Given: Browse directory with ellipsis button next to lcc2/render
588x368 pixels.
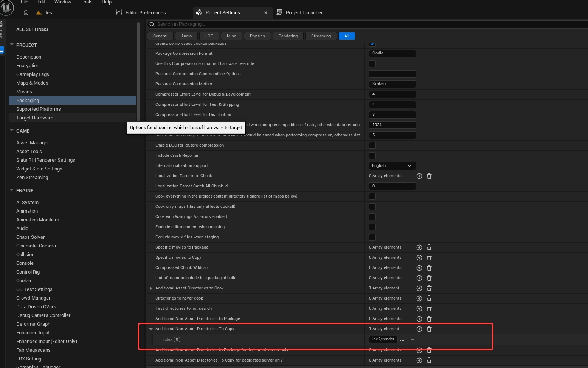Looking at the screenshot, I should (402, 340).
